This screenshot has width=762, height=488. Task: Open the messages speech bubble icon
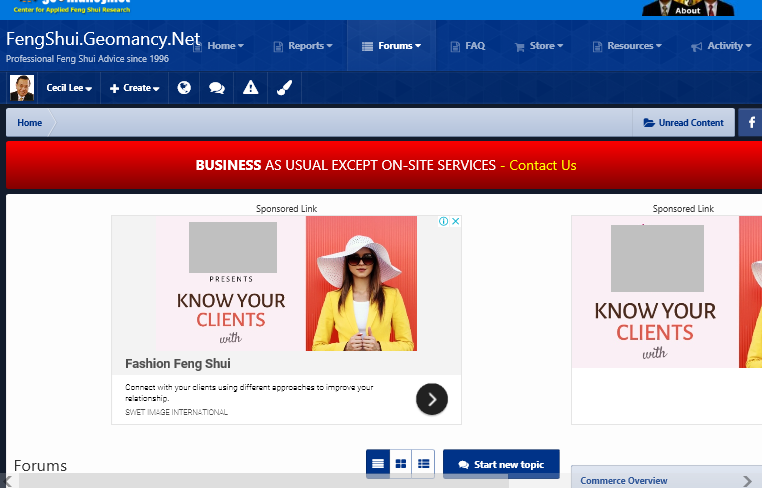[216, 88]
